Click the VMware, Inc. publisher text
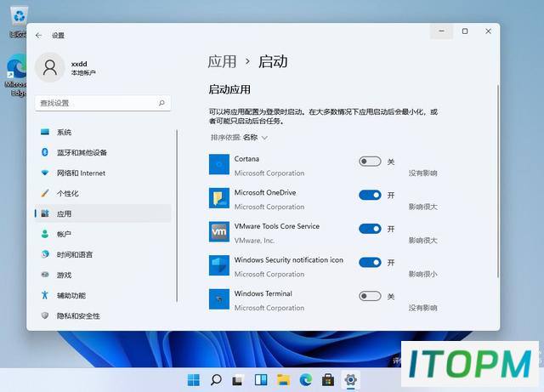The width and height of the screenshot is (544, 392). tap(254, 241)
